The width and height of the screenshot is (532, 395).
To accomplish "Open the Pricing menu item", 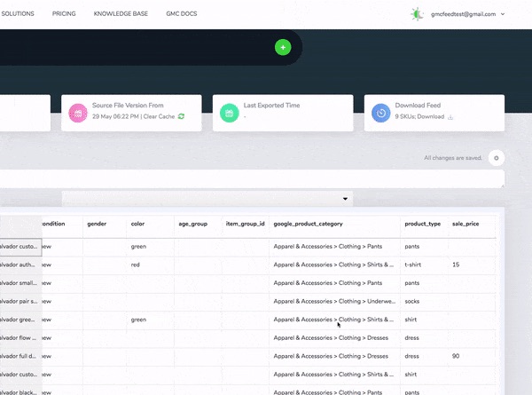I will [64, 14].
